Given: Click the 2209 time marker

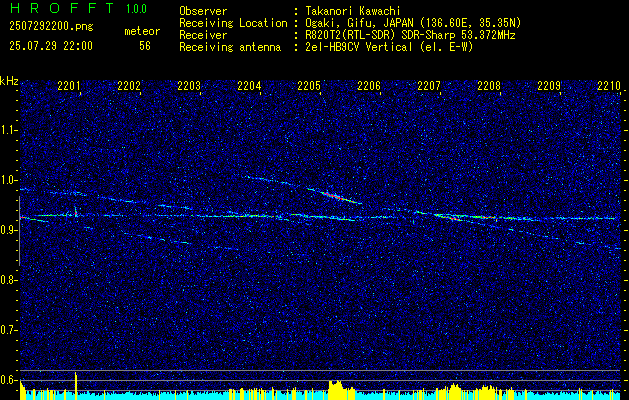Looking at the screenshot, I should coord(549,85).
